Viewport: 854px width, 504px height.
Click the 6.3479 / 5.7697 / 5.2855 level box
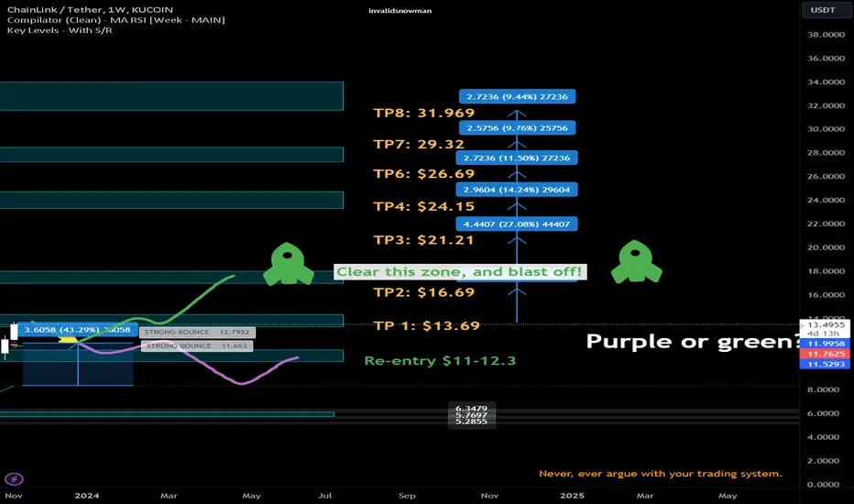472,415
